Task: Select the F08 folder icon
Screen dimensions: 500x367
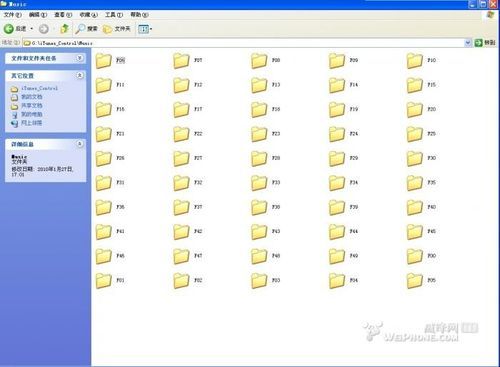Action: tap(259, 61)
